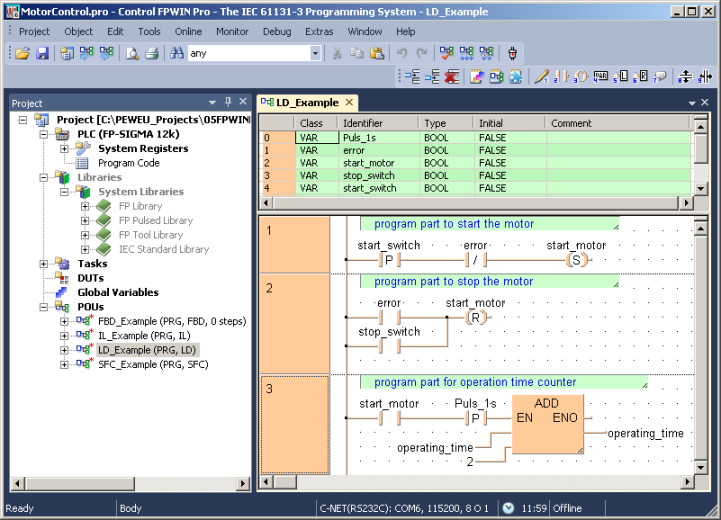The height and width of the screenshot is (520, 721).
Task: Open the Extras menu
Action: click(x=319, y=32)
